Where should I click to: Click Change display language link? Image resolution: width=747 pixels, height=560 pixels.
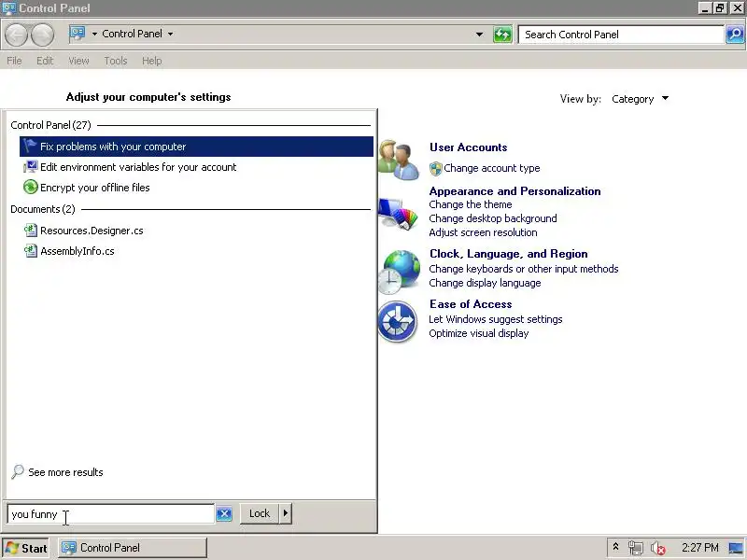click(485, 283)
